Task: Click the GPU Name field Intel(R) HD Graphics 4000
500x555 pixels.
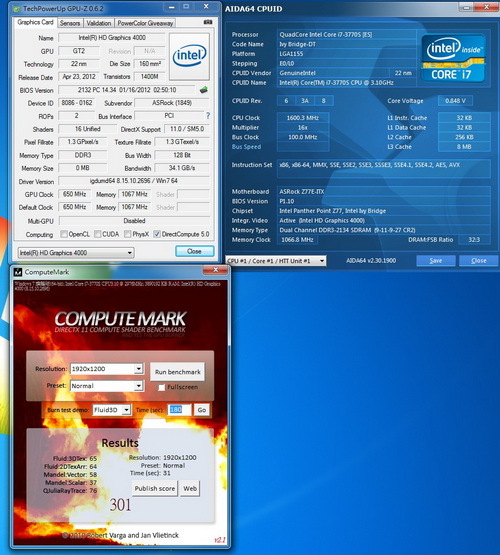Action: (112, 38)
